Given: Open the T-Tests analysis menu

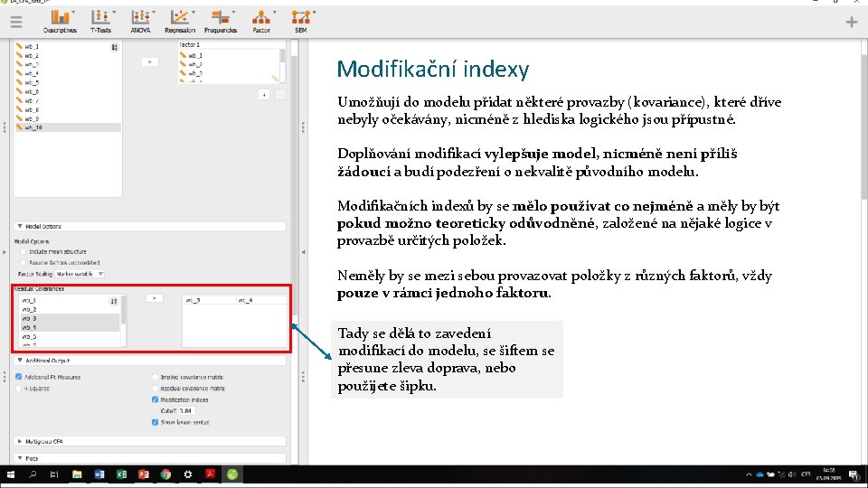Looking at the screenshot, I should 100,22.
